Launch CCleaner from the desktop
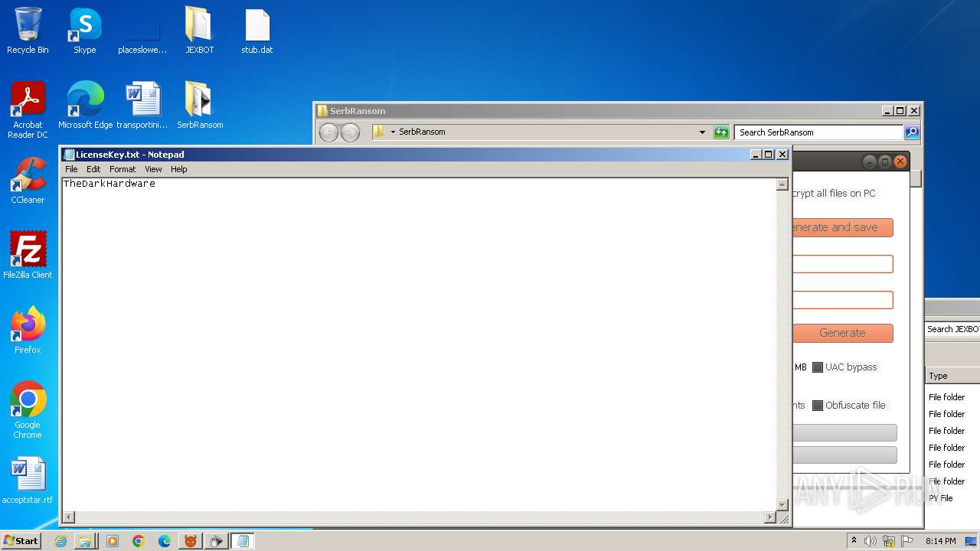 point(28,180)
